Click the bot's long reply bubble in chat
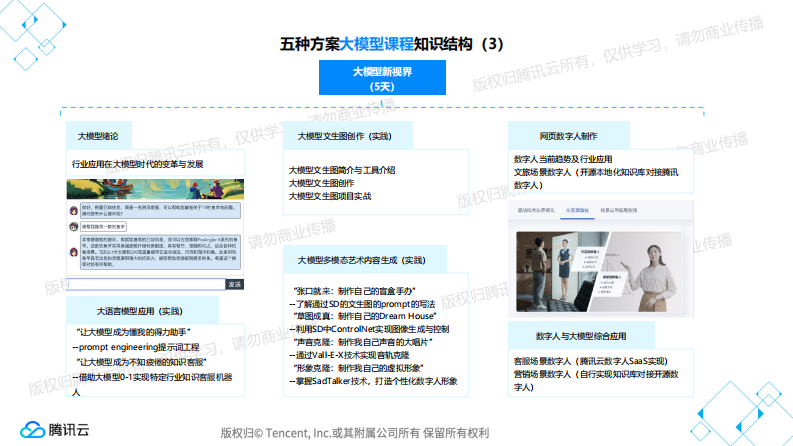 point(160,252)
